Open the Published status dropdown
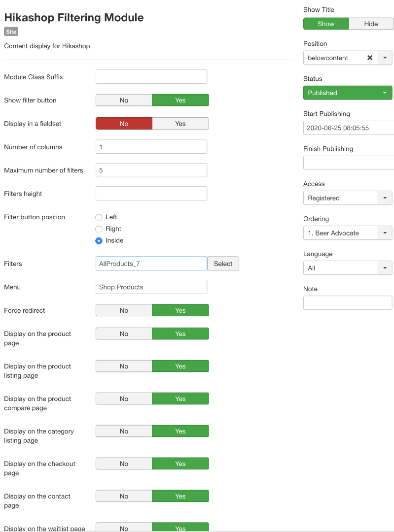The height and width of the screenshot is (532, 394). point(348,93)
